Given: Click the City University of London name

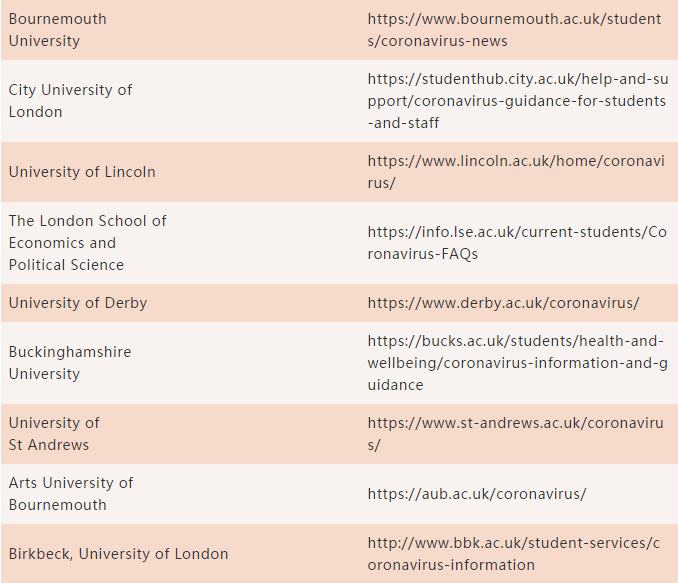Looking at the screenshot, I should tap(70, 101).
